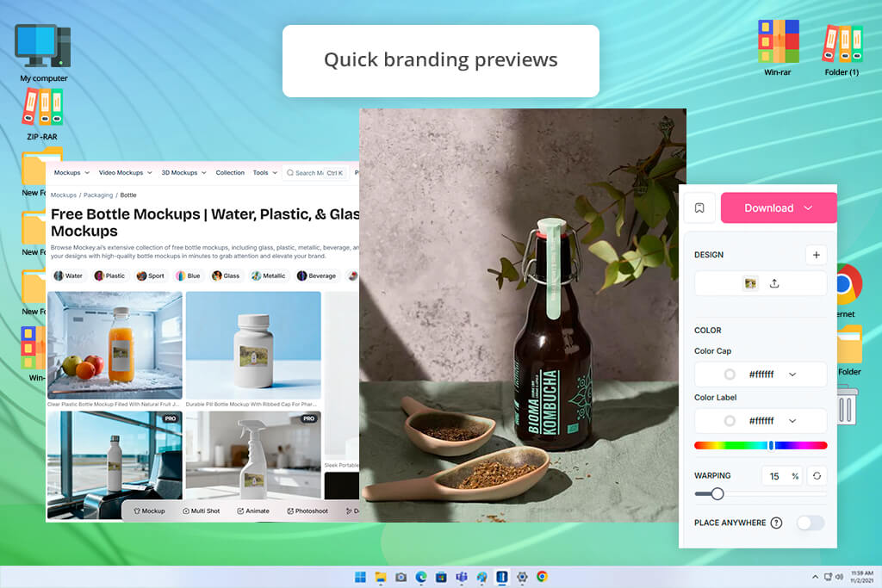Image resolution: width=882 pixels, height=588 pixels.
Task: Open ZIP-RAR desktop icon
Action: (x=42, y=115)
